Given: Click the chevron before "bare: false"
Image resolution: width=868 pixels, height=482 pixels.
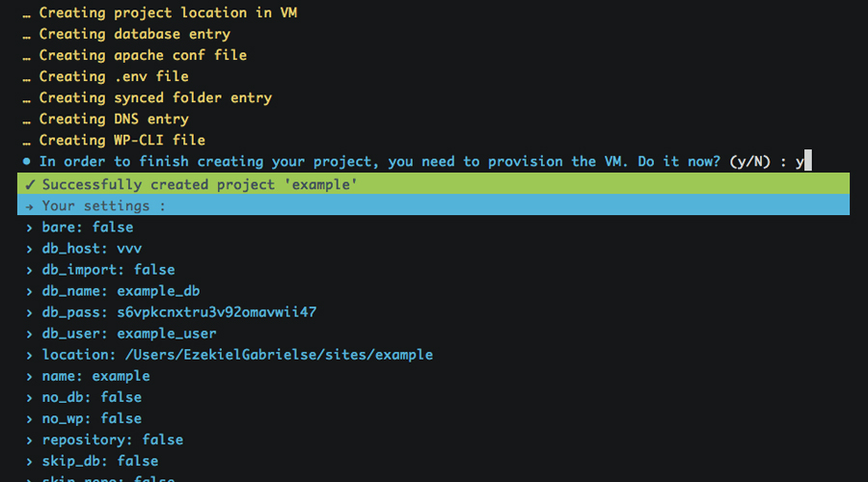Looking at the screenshot, I should point(29,228).
